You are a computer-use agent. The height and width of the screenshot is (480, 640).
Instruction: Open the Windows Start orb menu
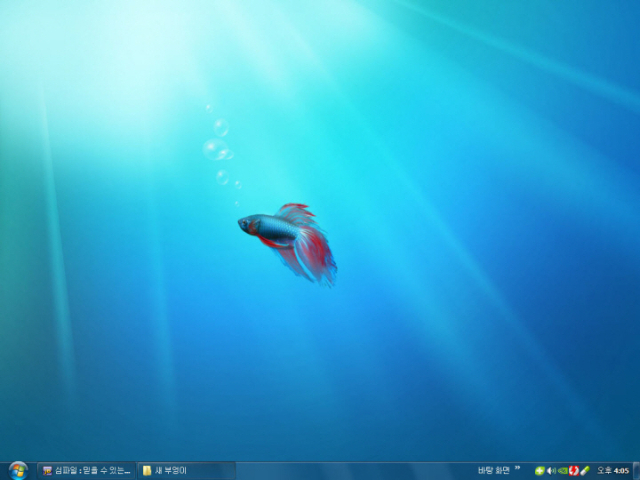tap(18, 471)
